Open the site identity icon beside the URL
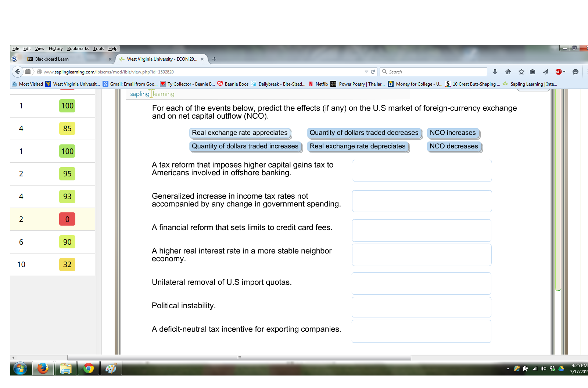This screenshot has height=388, width=588. pos(39,72)
